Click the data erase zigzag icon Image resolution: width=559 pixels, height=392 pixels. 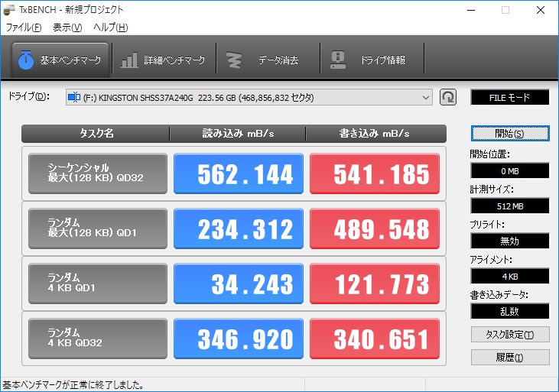click(x=234, y=60)
